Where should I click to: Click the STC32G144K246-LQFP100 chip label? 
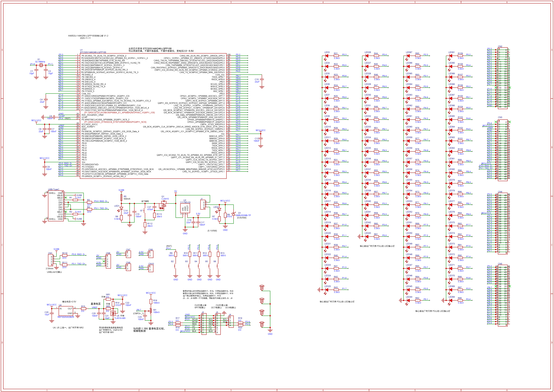coord(93,52)
